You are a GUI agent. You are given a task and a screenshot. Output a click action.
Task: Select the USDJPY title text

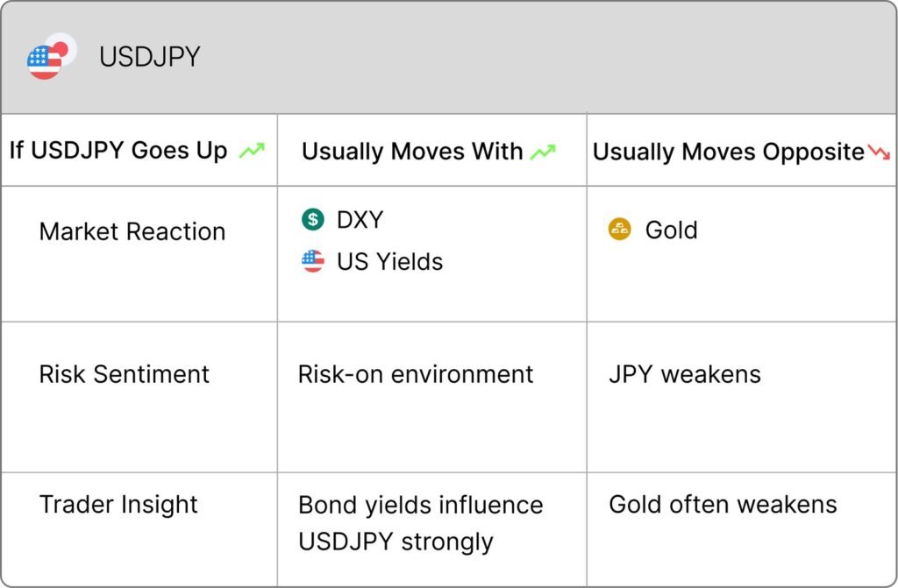(x=149, y=57)
